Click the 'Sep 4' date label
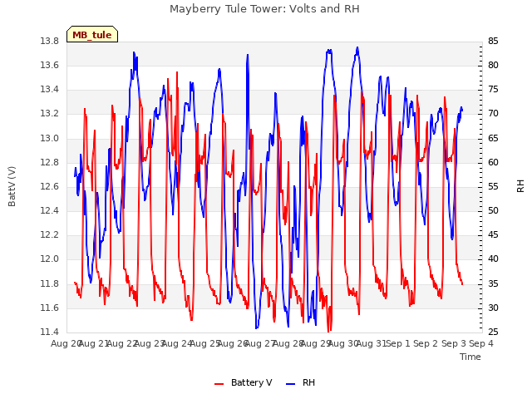The width and height of the screenshot is (532, 399). [481, 343]
